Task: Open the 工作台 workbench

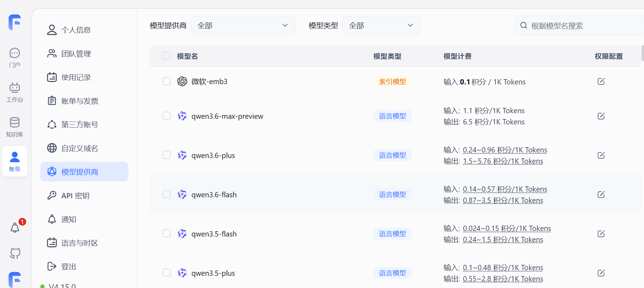Action: point(15,92)
